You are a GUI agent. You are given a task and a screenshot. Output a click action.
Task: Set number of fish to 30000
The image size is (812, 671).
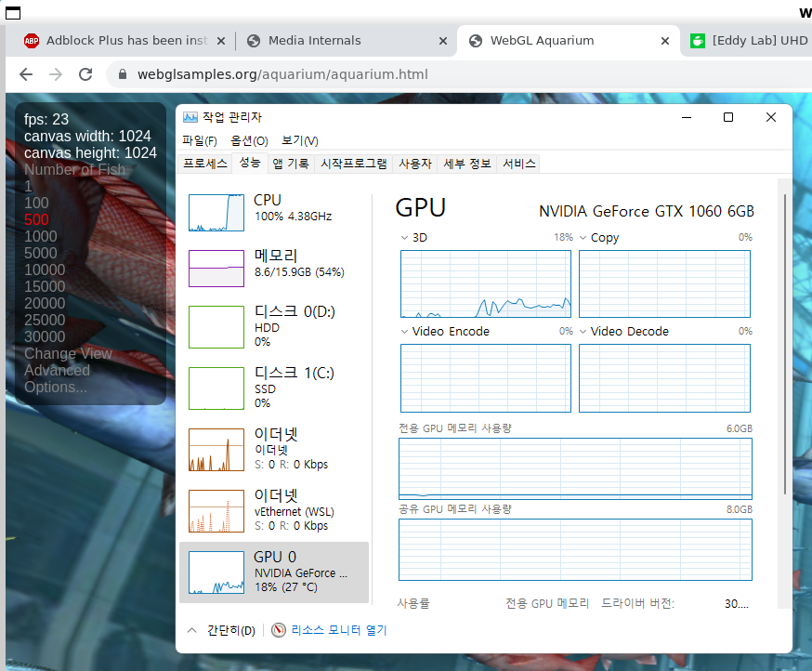coord(45,336)
